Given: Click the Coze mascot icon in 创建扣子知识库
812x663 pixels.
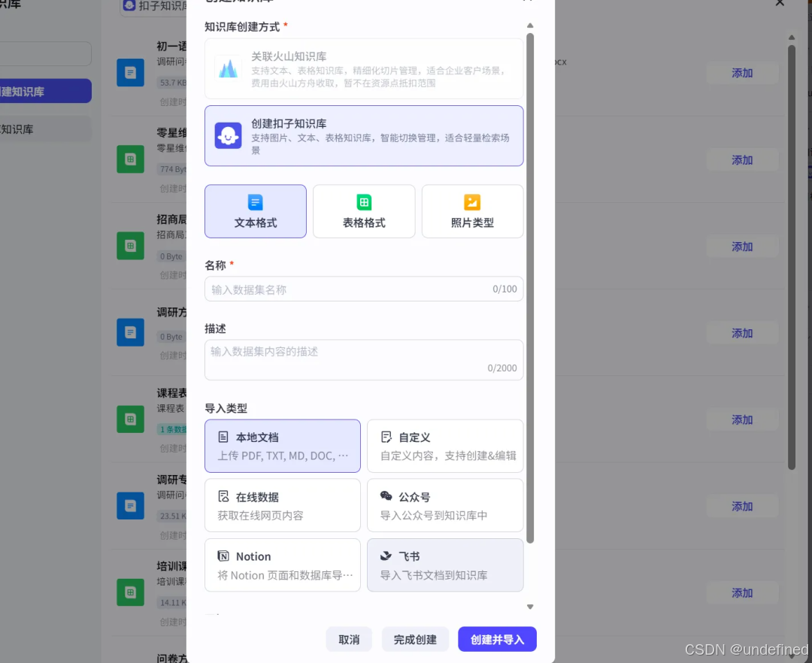Looking at the screenshot, I should click(x=228, y=135).
